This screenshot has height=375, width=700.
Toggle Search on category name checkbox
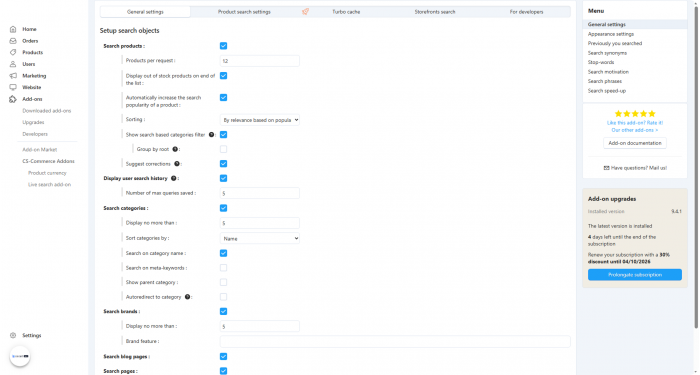click(x=224, y=253)
